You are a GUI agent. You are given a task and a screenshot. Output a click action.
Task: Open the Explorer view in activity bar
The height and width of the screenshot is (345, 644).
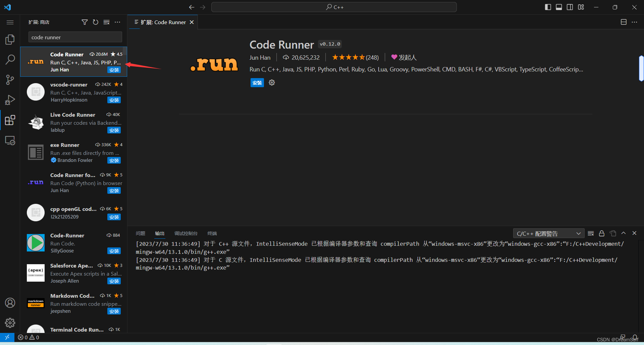point(10,40)
